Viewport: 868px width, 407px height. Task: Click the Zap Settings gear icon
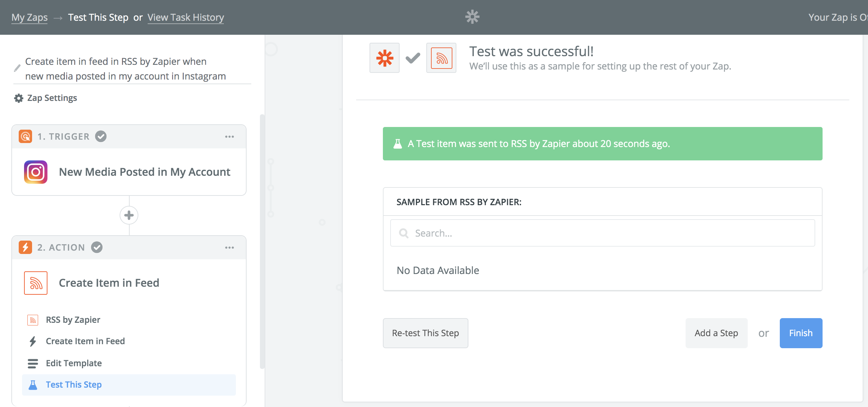coord(18,98)
